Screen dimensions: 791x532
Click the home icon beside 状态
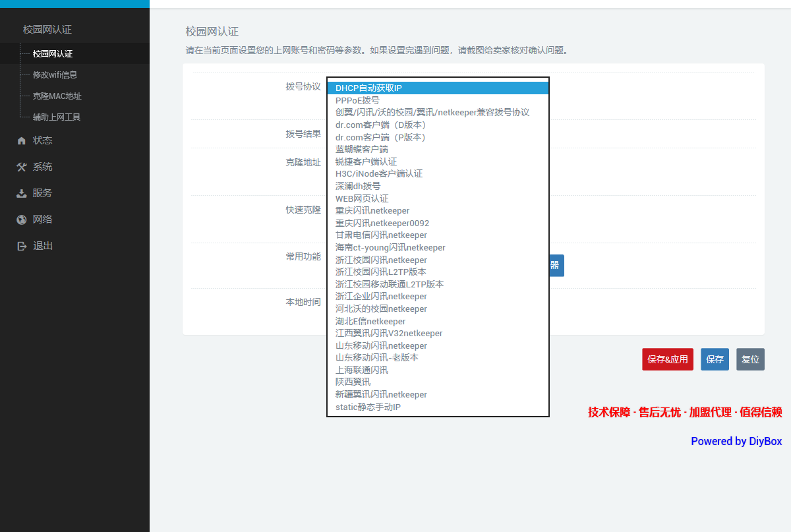pyautogui.click(x=22, y=140)
